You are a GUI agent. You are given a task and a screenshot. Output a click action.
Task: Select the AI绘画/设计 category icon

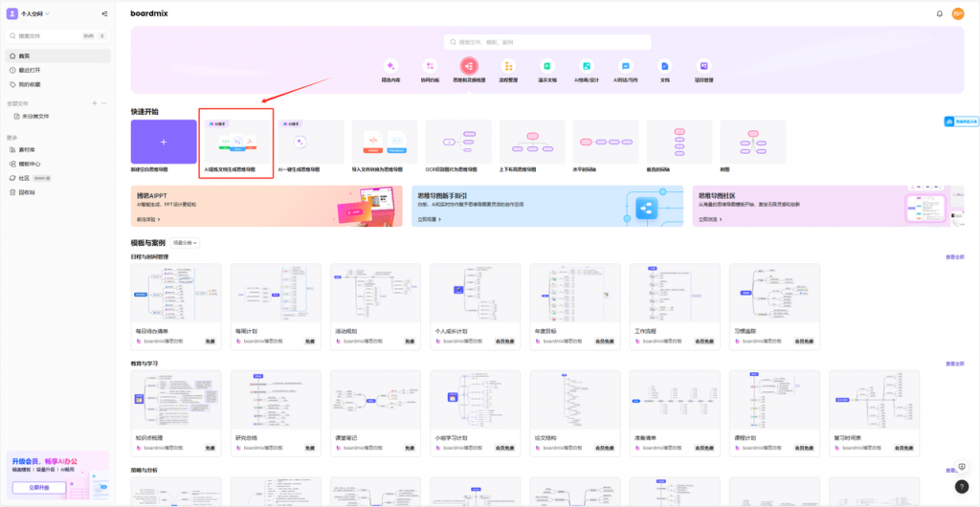587,66
